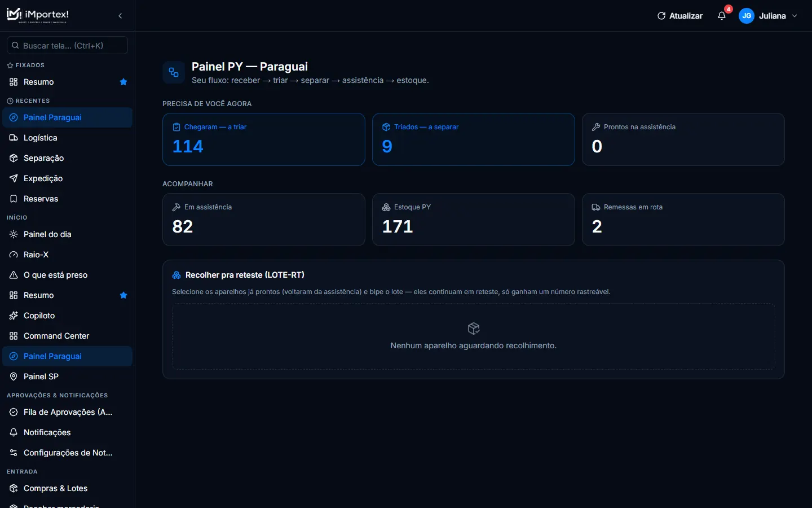
Task: Open the 'Chegaram — a triar' card
Action: (264, 139)
